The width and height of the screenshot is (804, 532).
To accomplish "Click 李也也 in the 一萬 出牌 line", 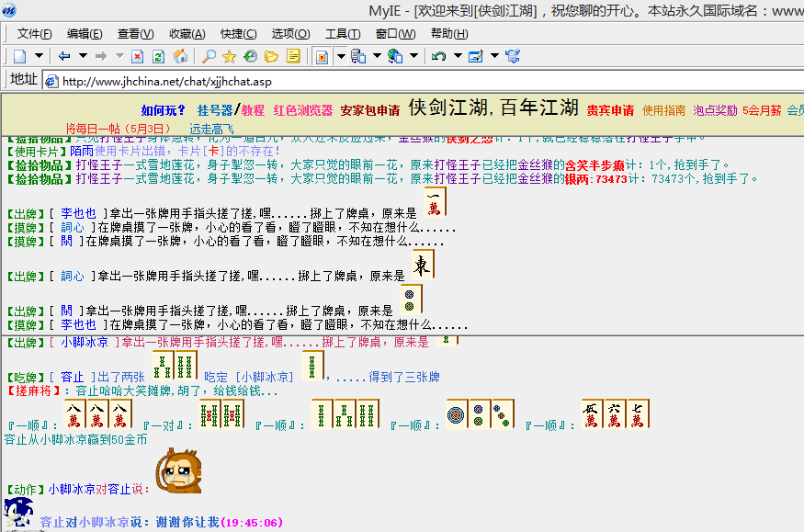I will 78,213.
